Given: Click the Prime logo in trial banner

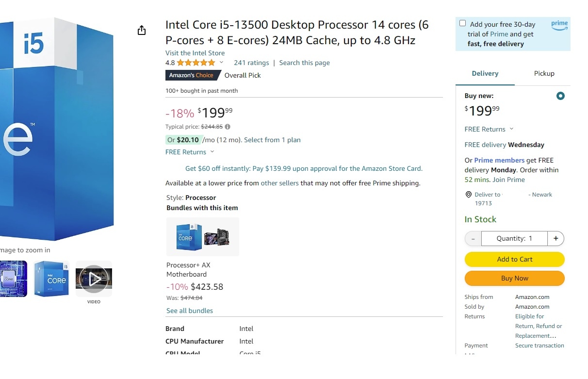Looking at the screenshot, I should (x=559, y=25).
